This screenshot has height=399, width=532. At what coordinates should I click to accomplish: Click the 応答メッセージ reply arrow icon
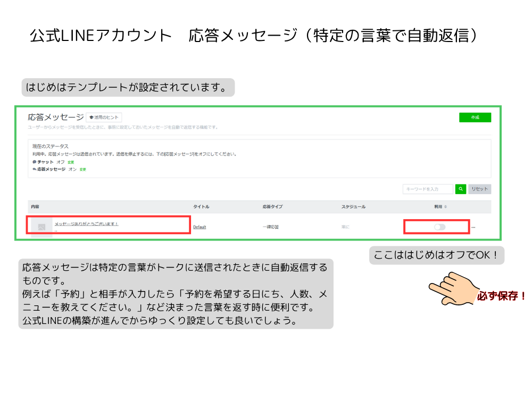[34, 169]
